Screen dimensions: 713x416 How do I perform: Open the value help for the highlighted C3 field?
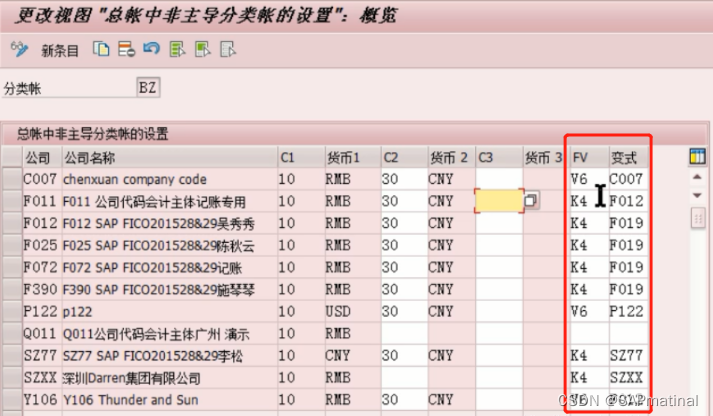[x=531, y=201]
